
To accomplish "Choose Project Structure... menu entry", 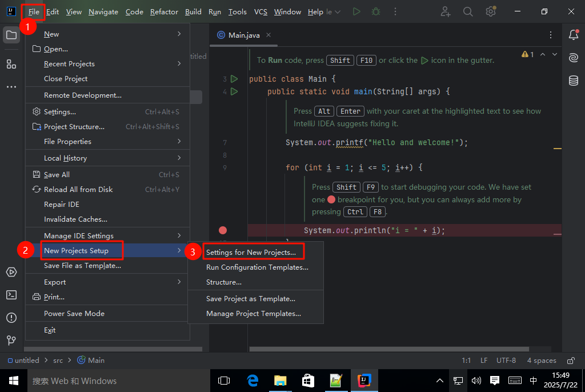I will (107, 126).
